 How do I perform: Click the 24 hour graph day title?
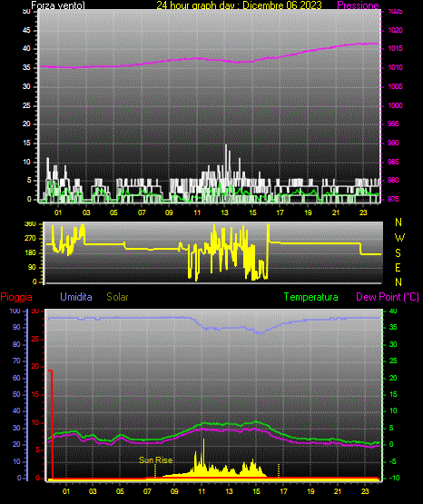point(240,5)
